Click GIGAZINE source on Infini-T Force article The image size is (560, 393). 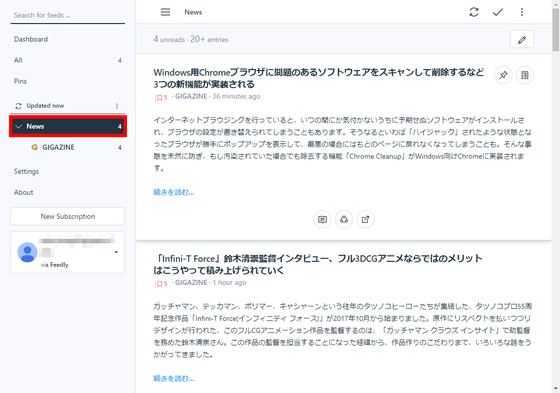click(x=191, y=283)
